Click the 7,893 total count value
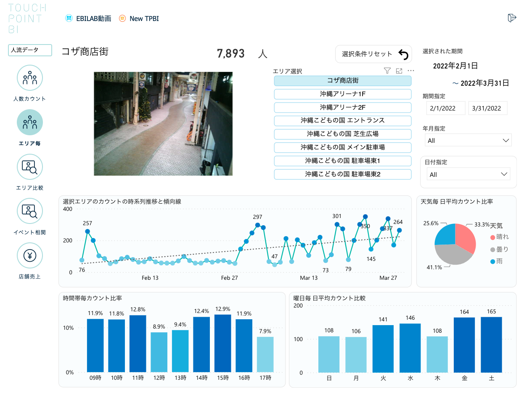This screenshot has height=397, width=532. pyautogui.click(x=231, y=54)
